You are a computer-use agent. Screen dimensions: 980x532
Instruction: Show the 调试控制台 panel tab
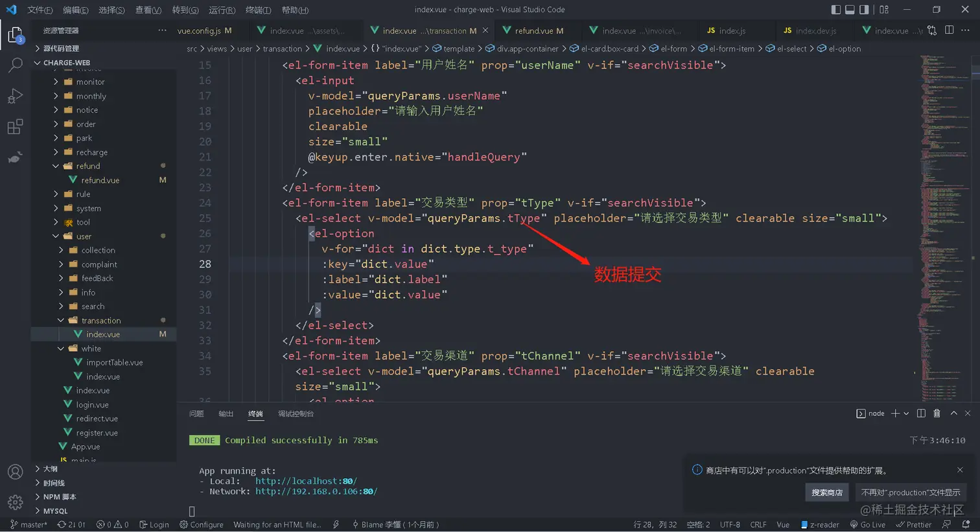296,413
